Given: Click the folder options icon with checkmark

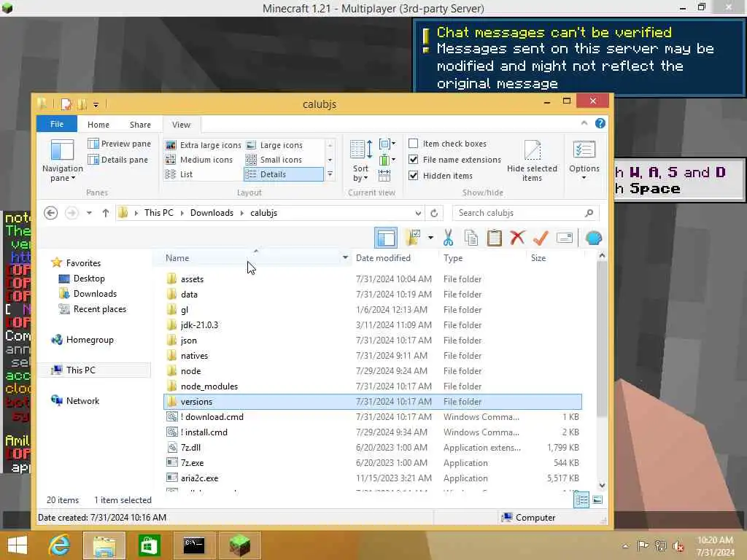Looking at the screenshot, I should coord(413,238).
